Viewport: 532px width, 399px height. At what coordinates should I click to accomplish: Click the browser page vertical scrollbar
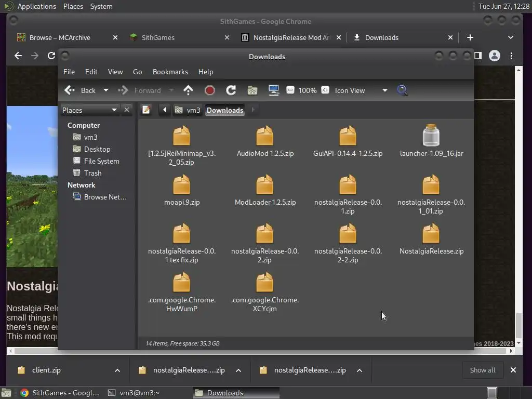[518, 325]
